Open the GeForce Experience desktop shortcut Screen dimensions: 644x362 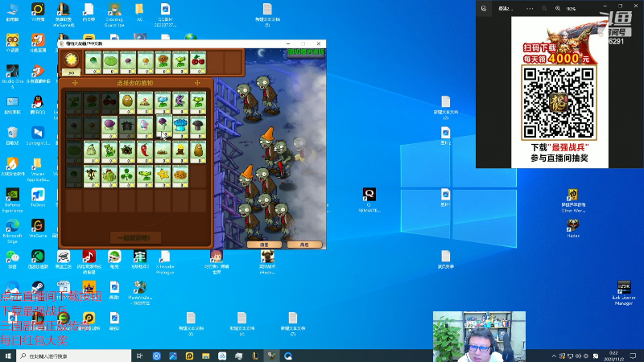12,200
